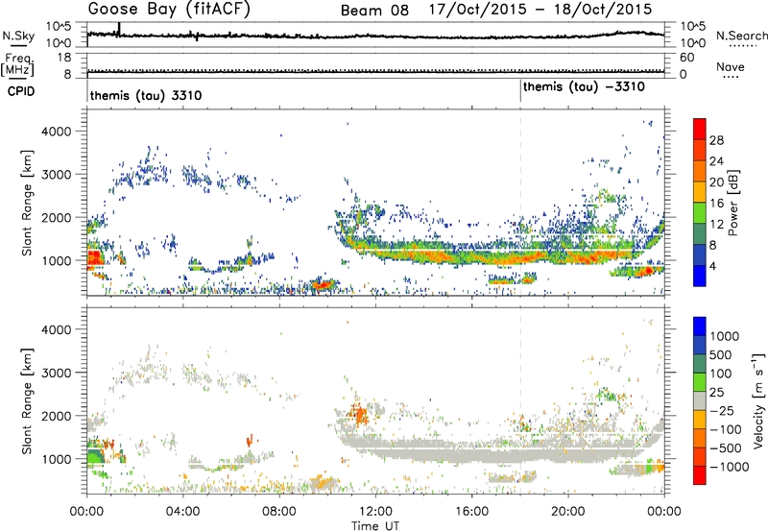Click the "Nave" legend label
Screen dimensions: 768x532
pos(731,66)
